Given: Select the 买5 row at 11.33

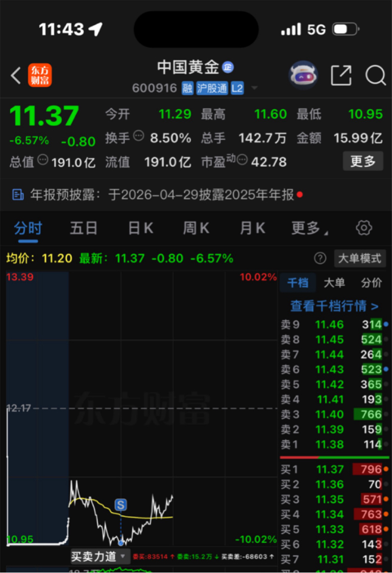Looking at the screenshot, I should point(334,529).
